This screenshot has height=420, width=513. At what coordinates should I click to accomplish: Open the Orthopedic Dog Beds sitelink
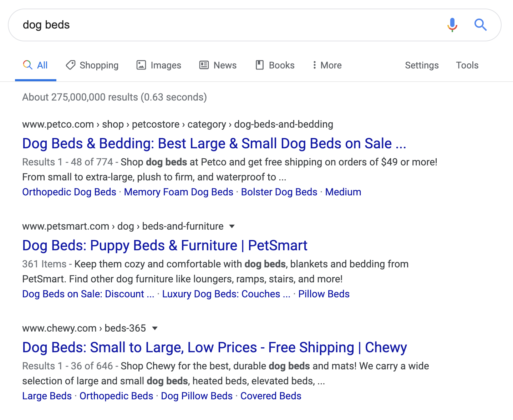69,192
